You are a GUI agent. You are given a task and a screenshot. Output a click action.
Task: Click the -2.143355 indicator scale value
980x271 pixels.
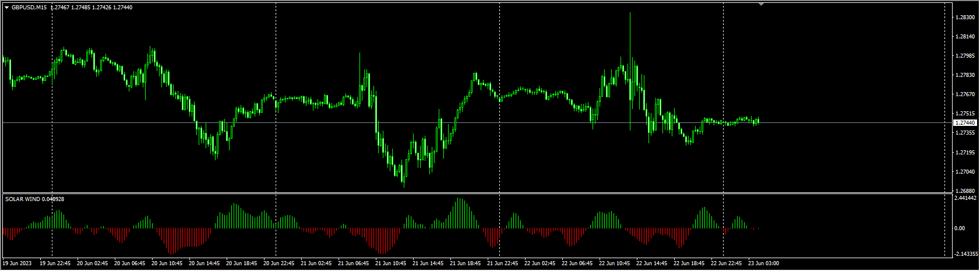(967, 254)
